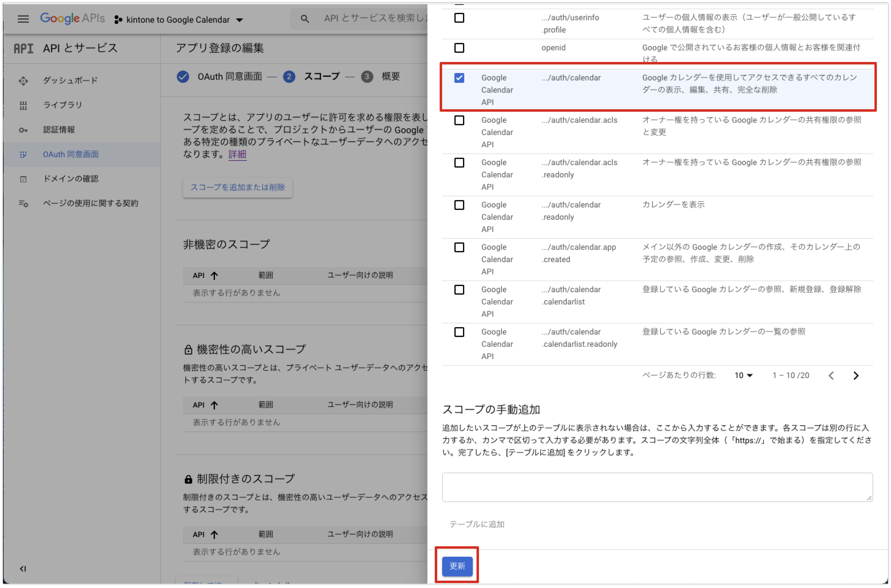Viewport: 891px width, 588px height.
Task: Uncheck the .../auth/calendar scope checkbox
Action: (x=459, y=78)
